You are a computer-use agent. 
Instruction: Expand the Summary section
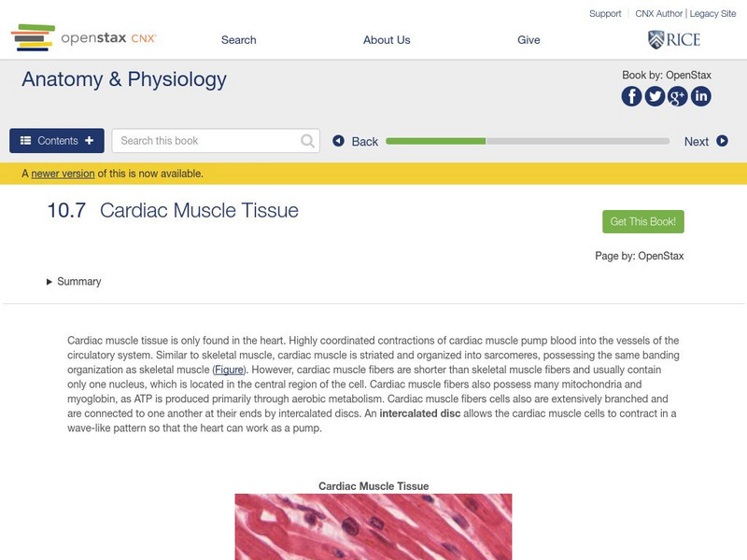[74, 282]
